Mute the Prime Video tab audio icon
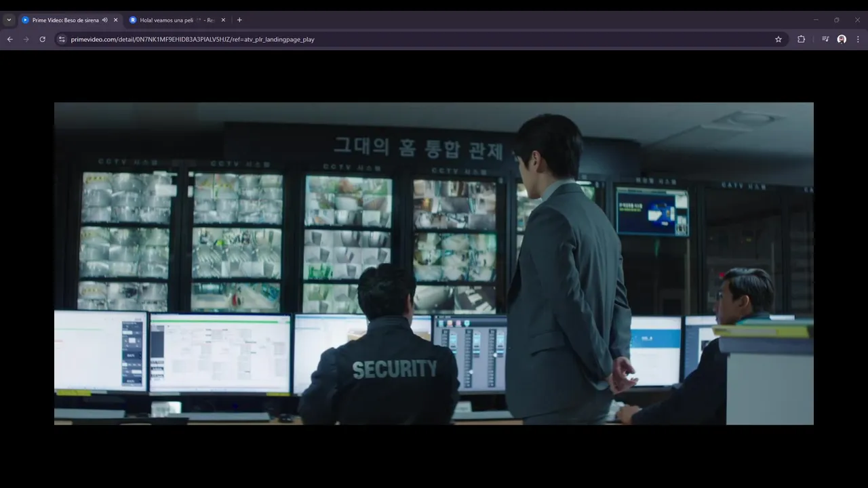868x488 pixels. (105, 20)
